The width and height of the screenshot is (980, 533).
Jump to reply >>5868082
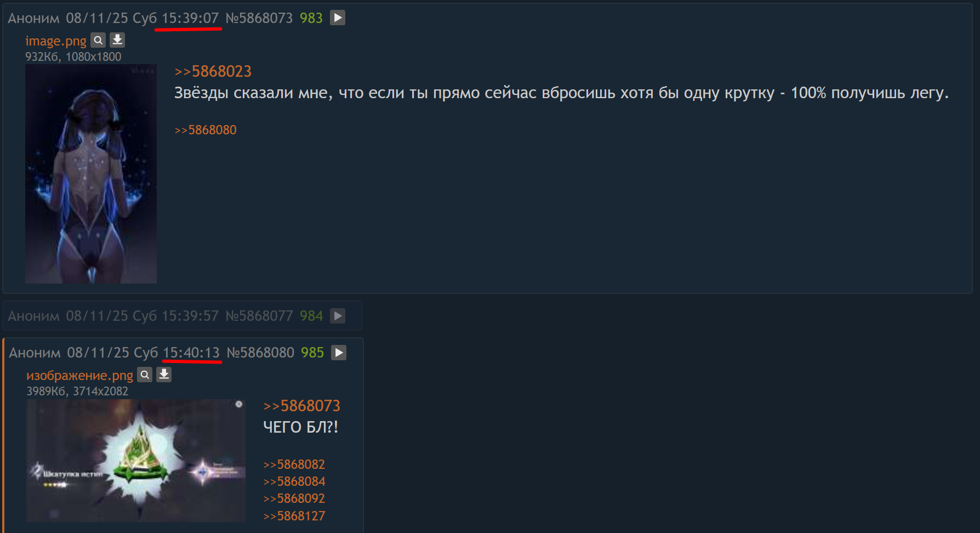coord(294,464)
